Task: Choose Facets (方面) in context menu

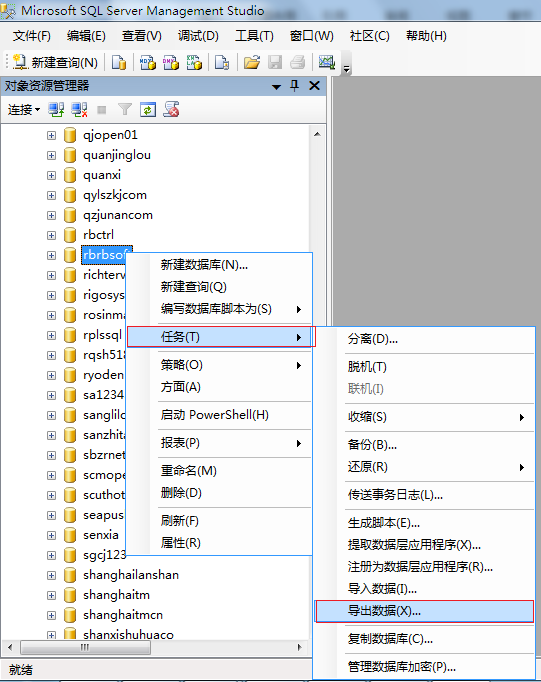Action: coord(219,387)
